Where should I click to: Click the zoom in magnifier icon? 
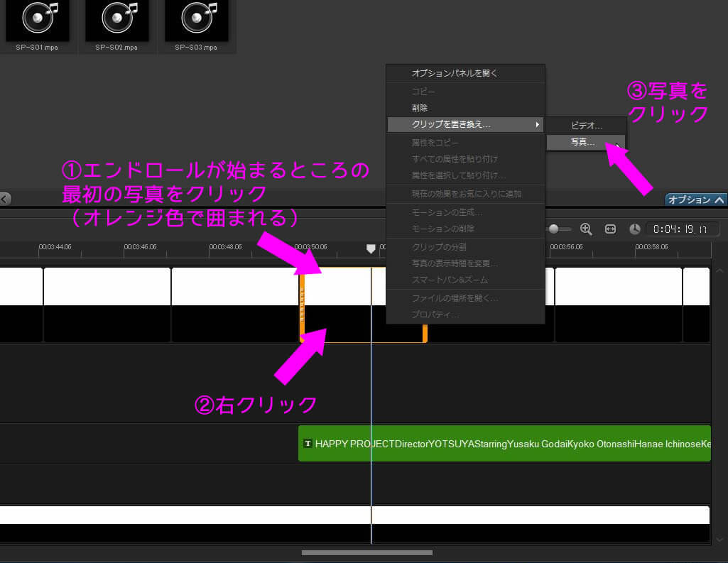click(586, 229)
